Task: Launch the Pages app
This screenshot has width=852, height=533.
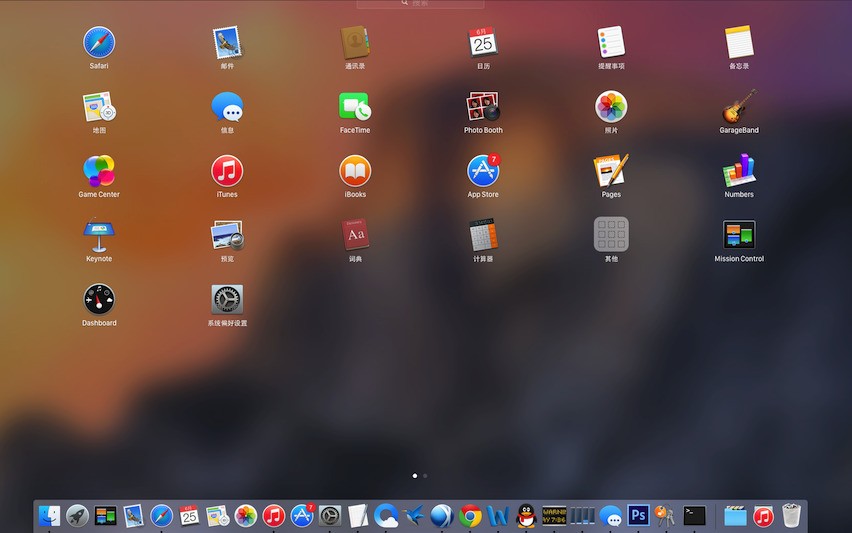Action: (611, 171)
